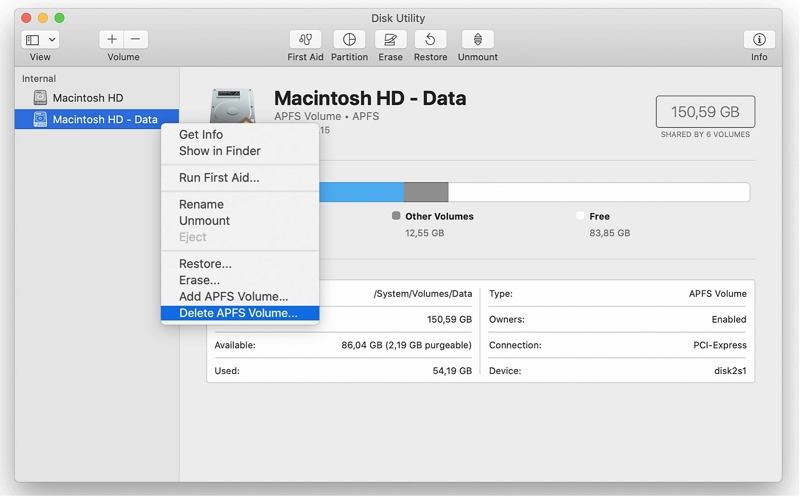
Task: Select Erase... in the context menu
Action: coord(240,280)
